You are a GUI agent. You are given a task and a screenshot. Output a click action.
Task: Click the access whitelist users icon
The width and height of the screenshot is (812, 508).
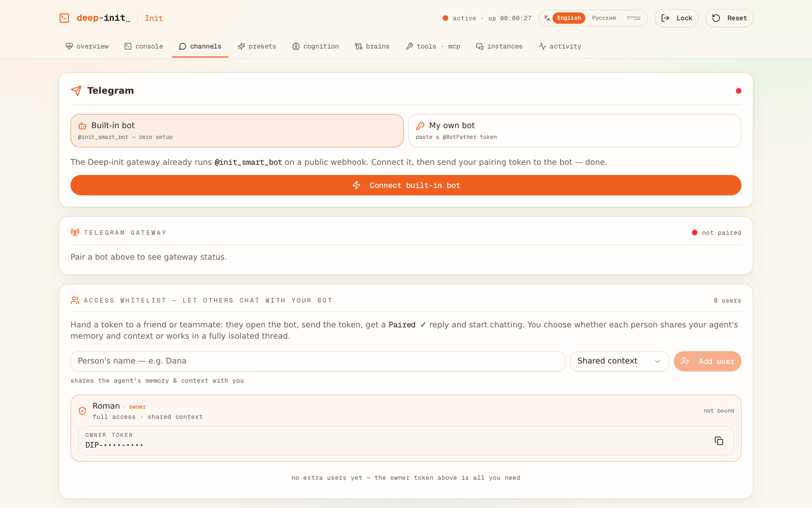coord(75,301)
